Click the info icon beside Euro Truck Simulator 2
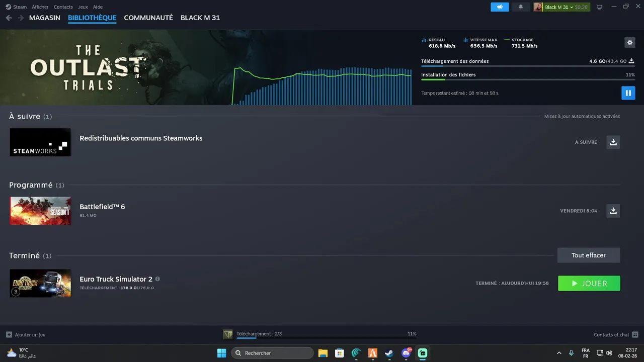Viewport: 644px width, 362px height. click(x=157, y=279)
